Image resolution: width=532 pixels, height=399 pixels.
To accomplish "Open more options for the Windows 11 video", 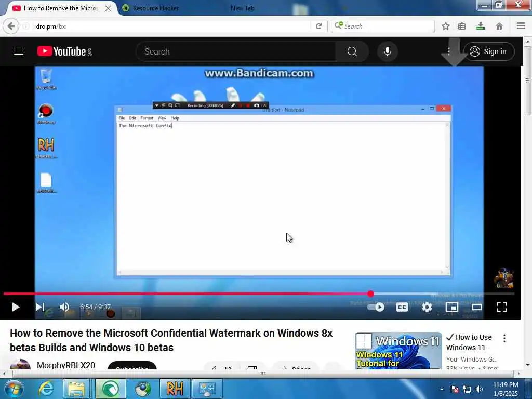I will [504, 338].
